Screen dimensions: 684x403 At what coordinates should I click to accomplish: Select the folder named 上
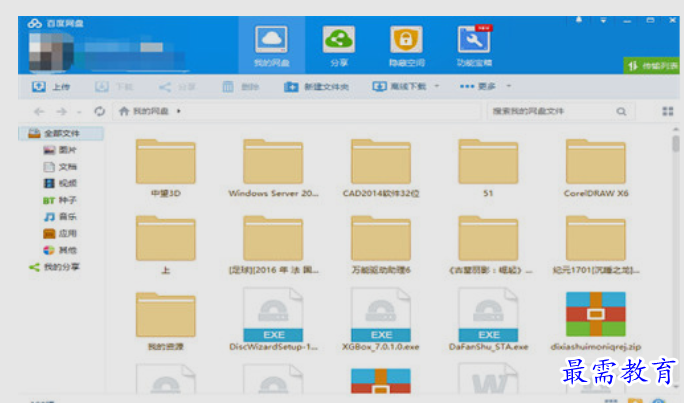(x=165, y=245)
